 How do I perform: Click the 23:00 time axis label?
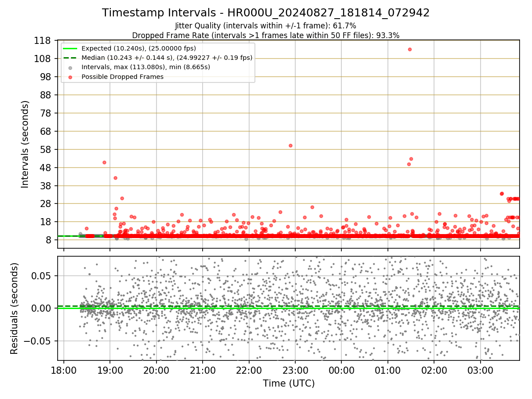click(295, 370)
